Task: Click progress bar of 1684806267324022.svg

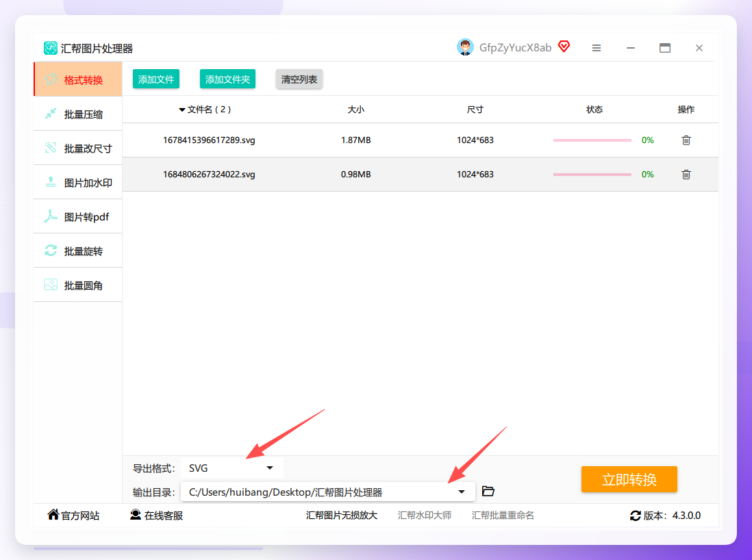Action: coord(592,174)
